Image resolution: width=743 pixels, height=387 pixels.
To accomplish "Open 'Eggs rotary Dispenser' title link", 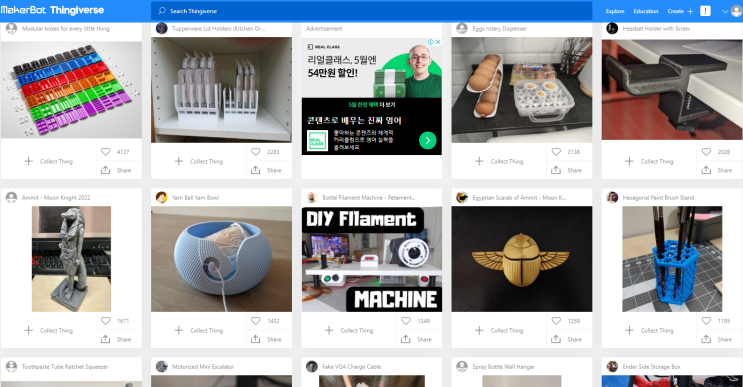I will point(499,28).
